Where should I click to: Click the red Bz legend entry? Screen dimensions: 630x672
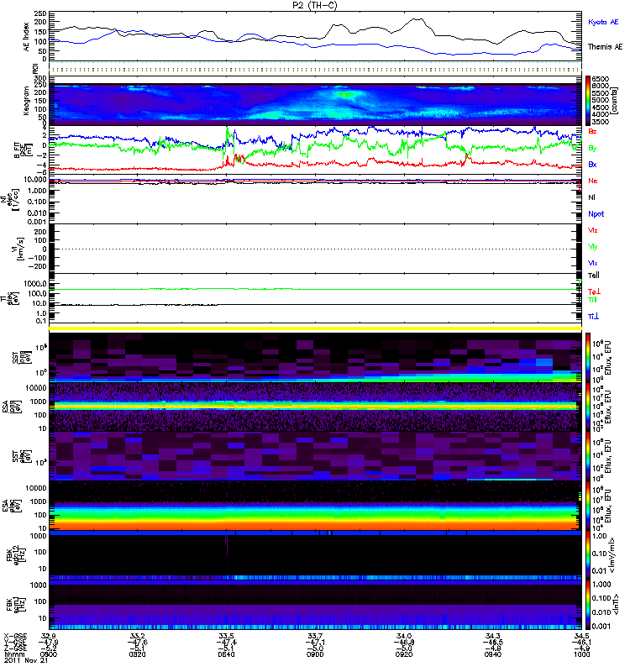592,132
